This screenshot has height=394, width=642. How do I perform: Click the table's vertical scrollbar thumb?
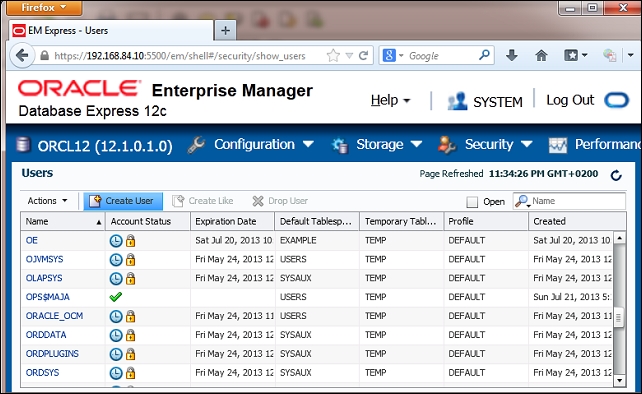tap(619, 317)
